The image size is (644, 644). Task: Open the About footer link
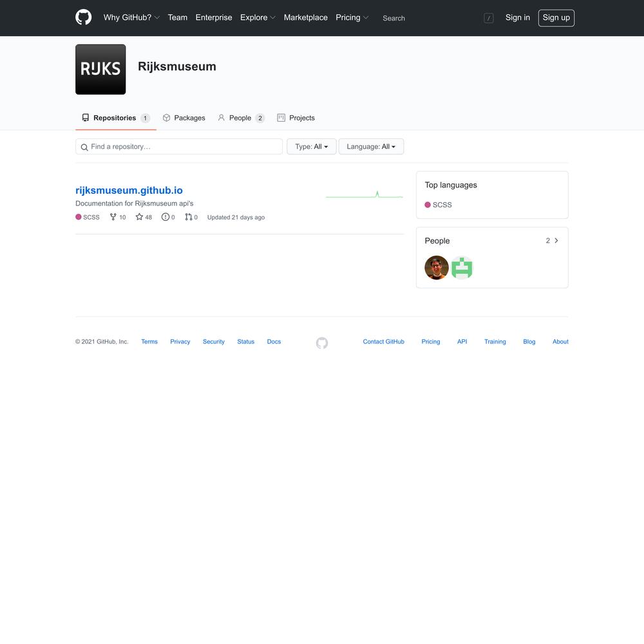tap(560, 342)
